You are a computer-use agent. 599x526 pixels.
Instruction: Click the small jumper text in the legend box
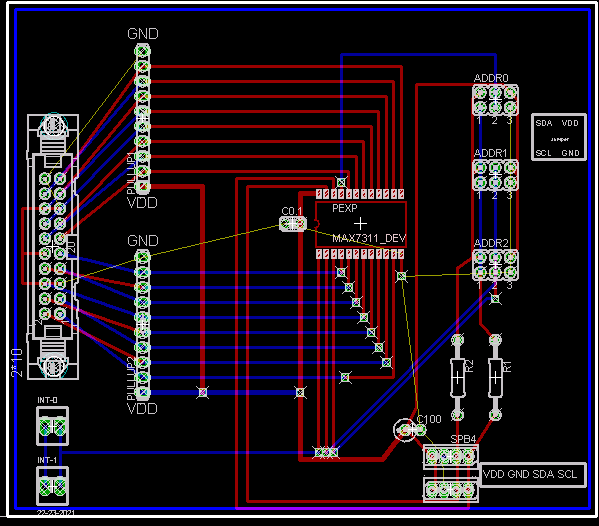560,139
